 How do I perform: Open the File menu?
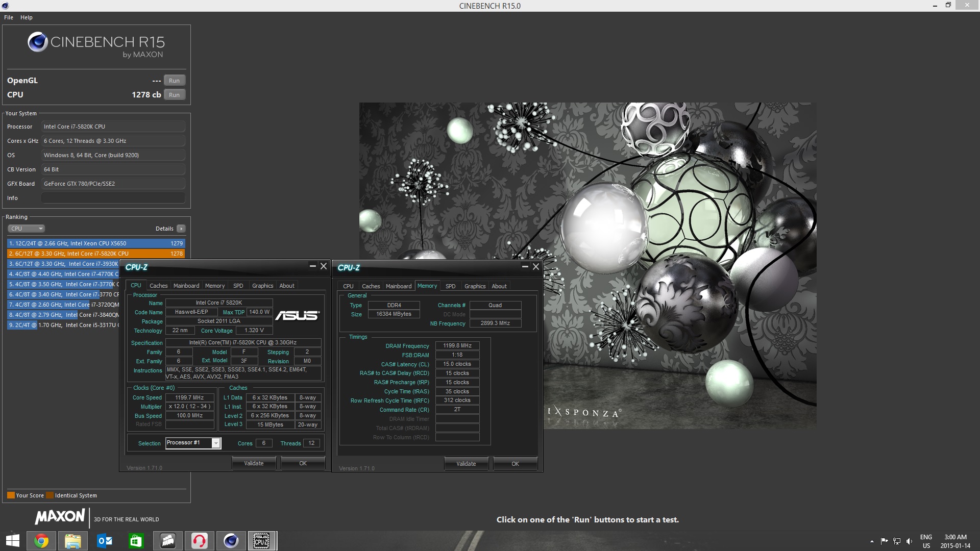click(x=9, y=17)
